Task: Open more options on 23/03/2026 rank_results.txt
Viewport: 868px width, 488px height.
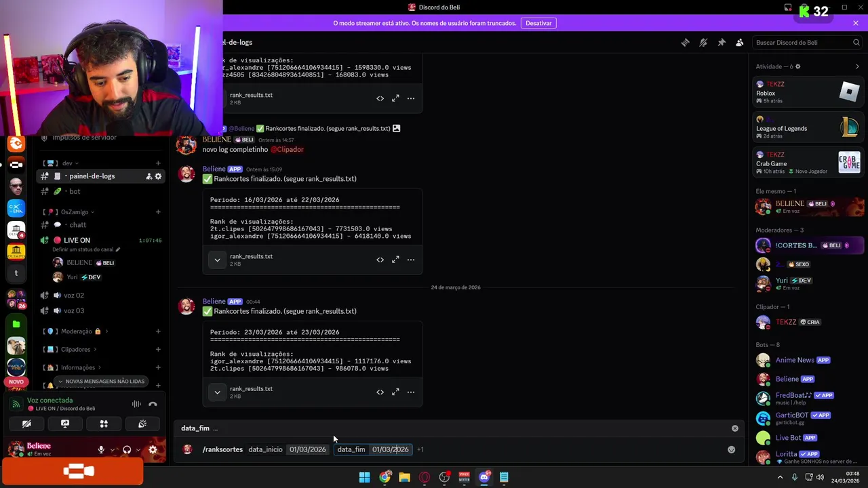Action: (x=411, y=392)
